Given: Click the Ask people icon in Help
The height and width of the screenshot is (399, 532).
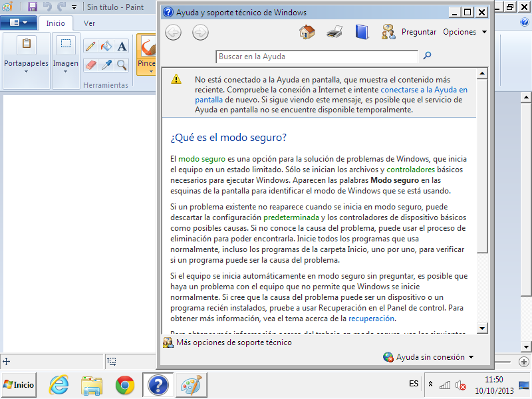Looking at the screenshot, I should tap(388, 32).
